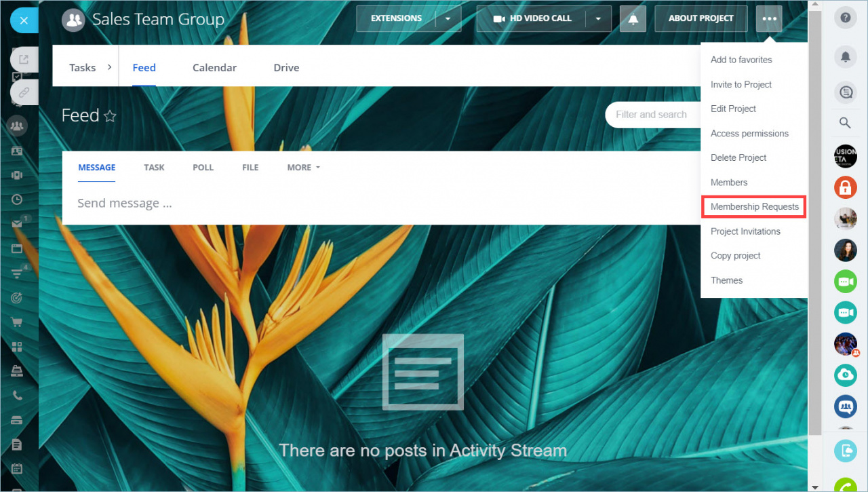The width and height of the screenshot is (868, 492).
Task: Click the ABOUT PROJECT button
Action: [701, 19]
